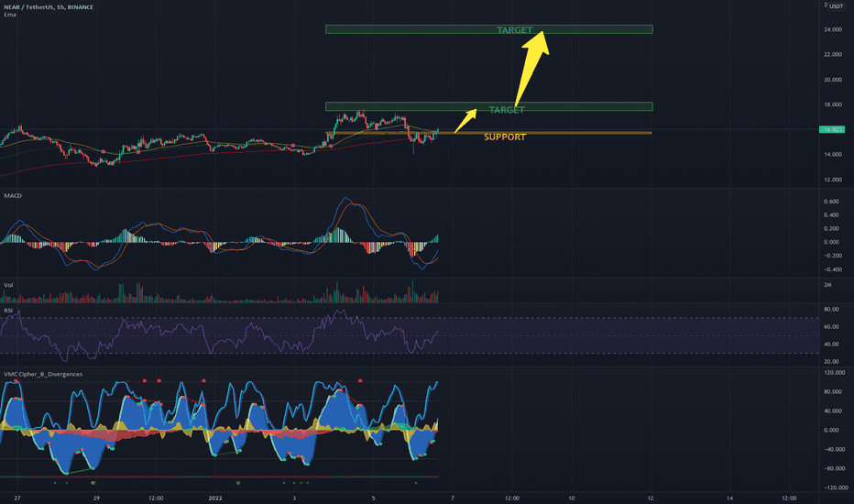
Task: Click the 10 date on time axis
Action: [572, 499]
